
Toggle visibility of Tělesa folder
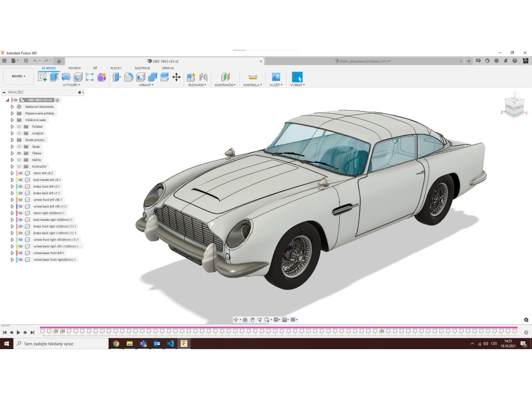(x=19, y=153)
